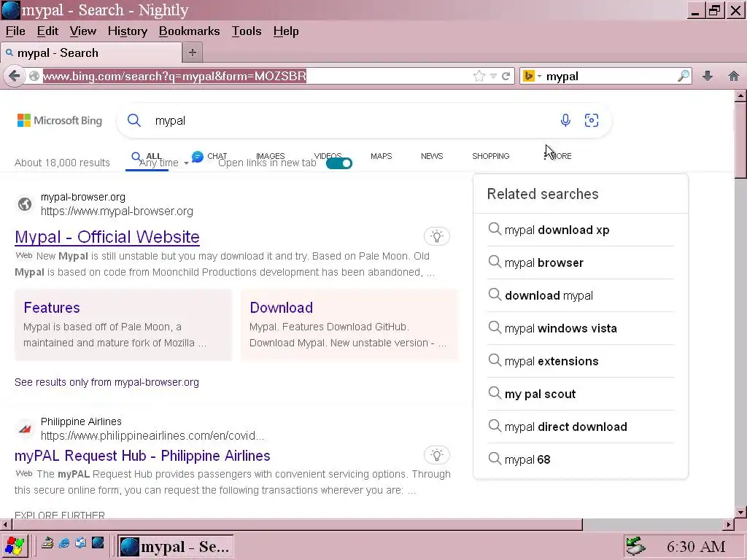Switch to the MAPS search tab
The width and height of the screenshot is (747, 560).
click(381, 156)
